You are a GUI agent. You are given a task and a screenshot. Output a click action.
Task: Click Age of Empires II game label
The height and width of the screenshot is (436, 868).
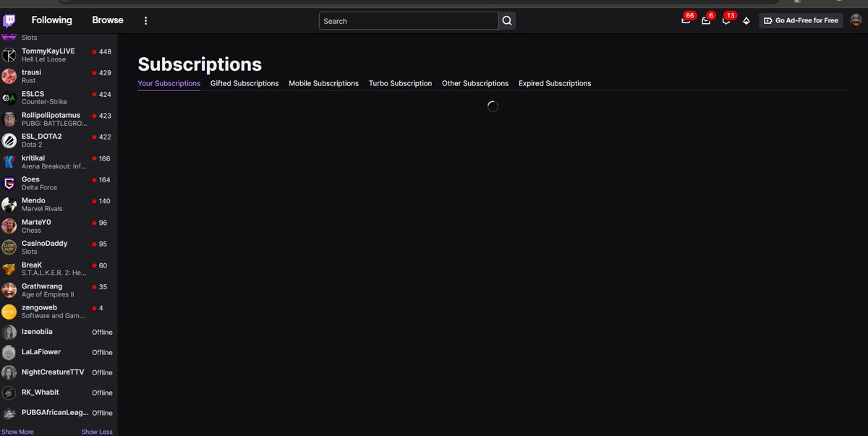click(x=48, y=294)
